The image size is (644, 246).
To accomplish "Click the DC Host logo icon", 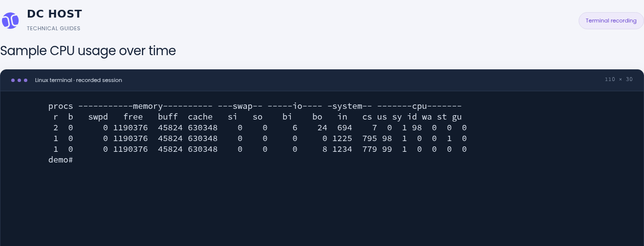I will pyautogui.click(x=10, y=20).
